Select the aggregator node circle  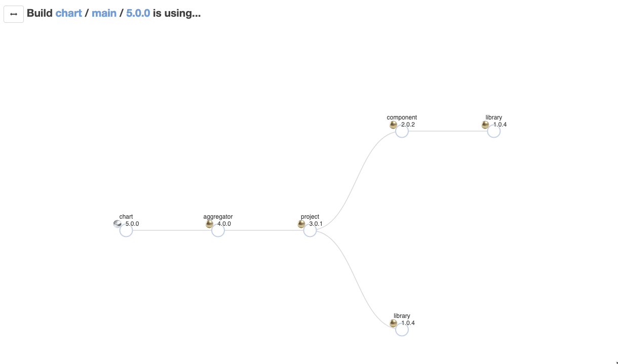(x=218, y=230)
